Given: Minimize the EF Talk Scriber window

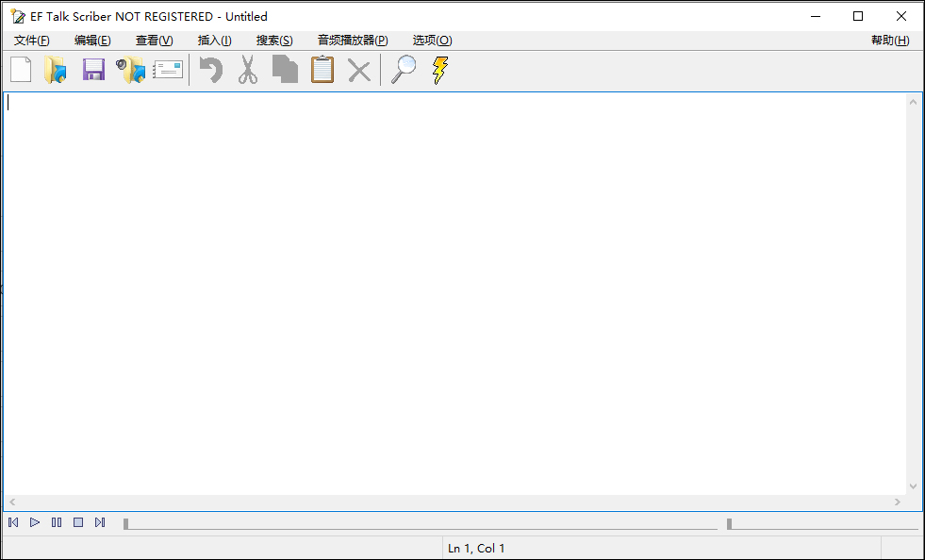Looking at the screenshot, I should [x=816, y=17].
